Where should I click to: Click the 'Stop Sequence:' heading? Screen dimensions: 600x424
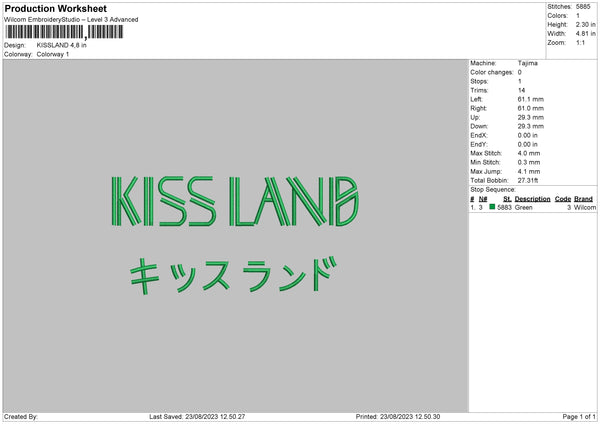tap(493, 189)
